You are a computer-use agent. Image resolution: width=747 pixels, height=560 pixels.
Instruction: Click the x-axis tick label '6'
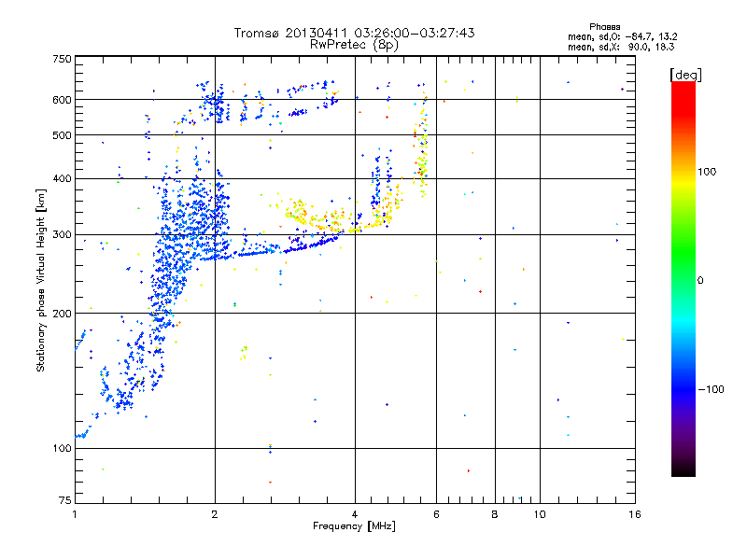(x=436, y=514)
